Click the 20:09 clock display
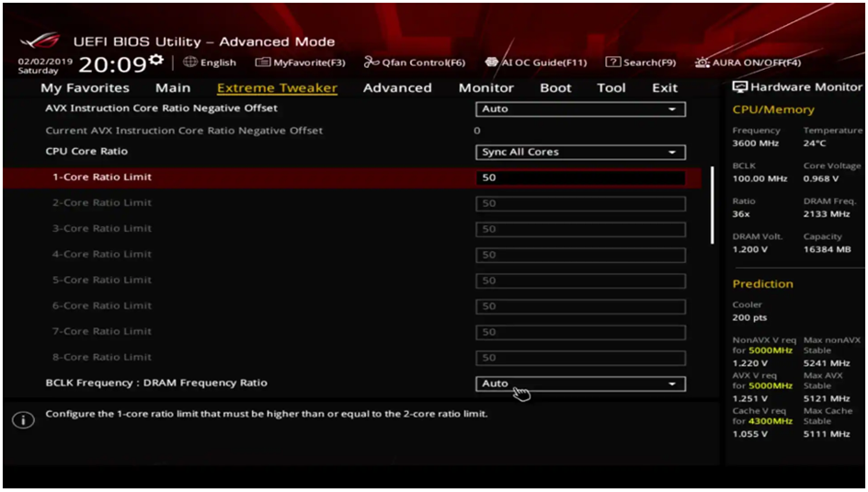This screenshot has width=868, height=492. pos(112,64)
